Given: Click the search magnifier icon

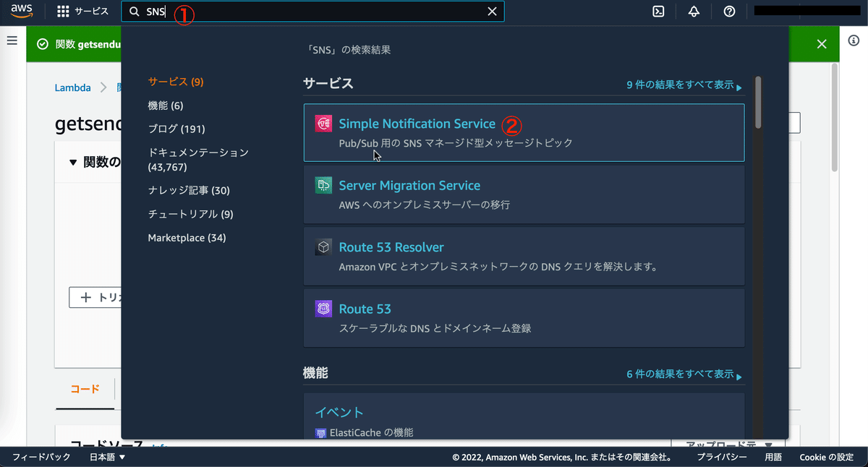Looking at the screenshot, I should point(134,12).
